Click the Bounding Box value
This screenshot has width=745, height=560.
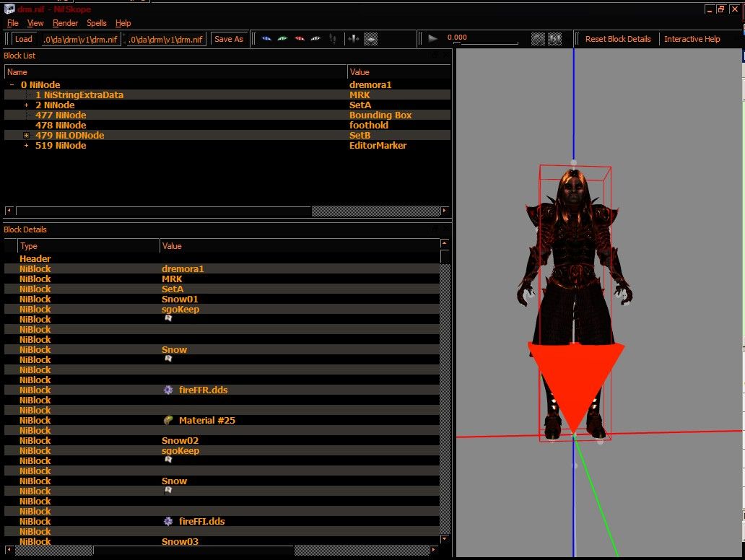pyautogui.click(x=380, y=115)
